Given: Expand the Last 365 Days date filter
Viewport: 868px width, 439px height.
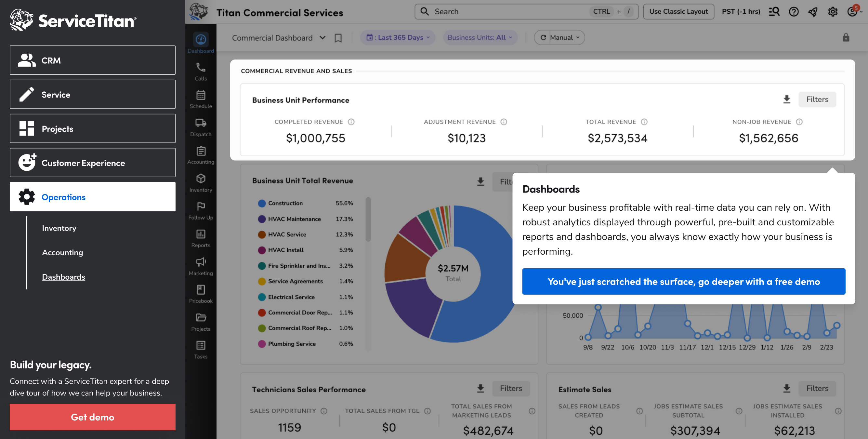Looking at the screenshot, I should point(398,37).
